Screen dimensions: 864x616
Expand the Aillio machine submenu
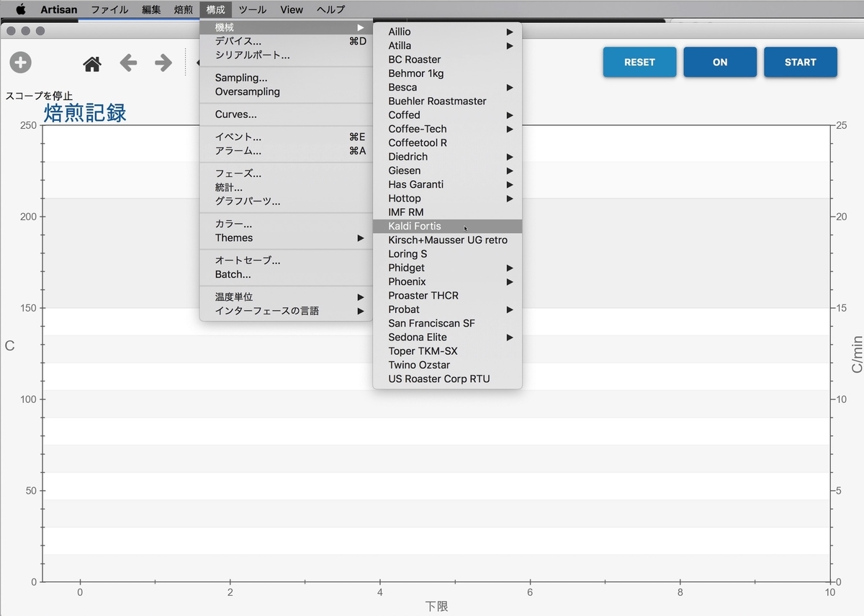tap(448, 32)
